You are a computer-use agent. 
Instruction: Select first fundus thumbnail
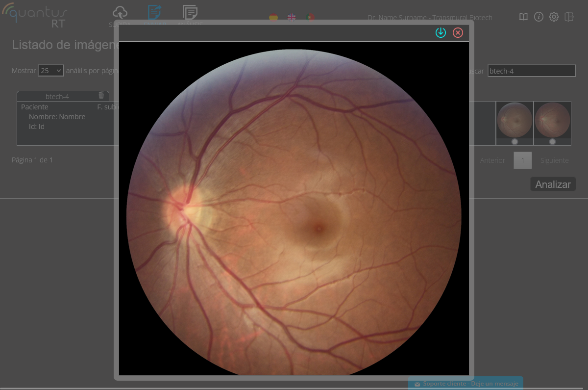pyautogui.click(x=514, y=120)
